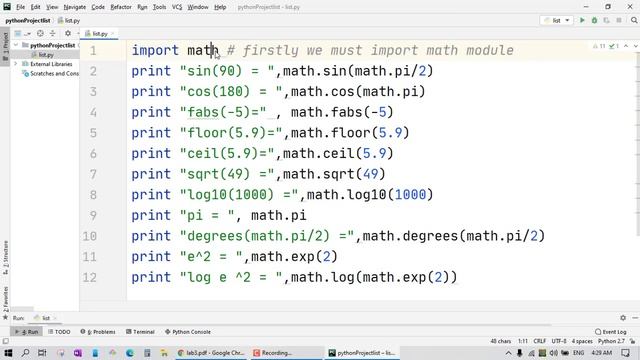Screen dimensions: 640x360
Task: Open Run panel gear settings icon
Action: click(x=623, y=318)
